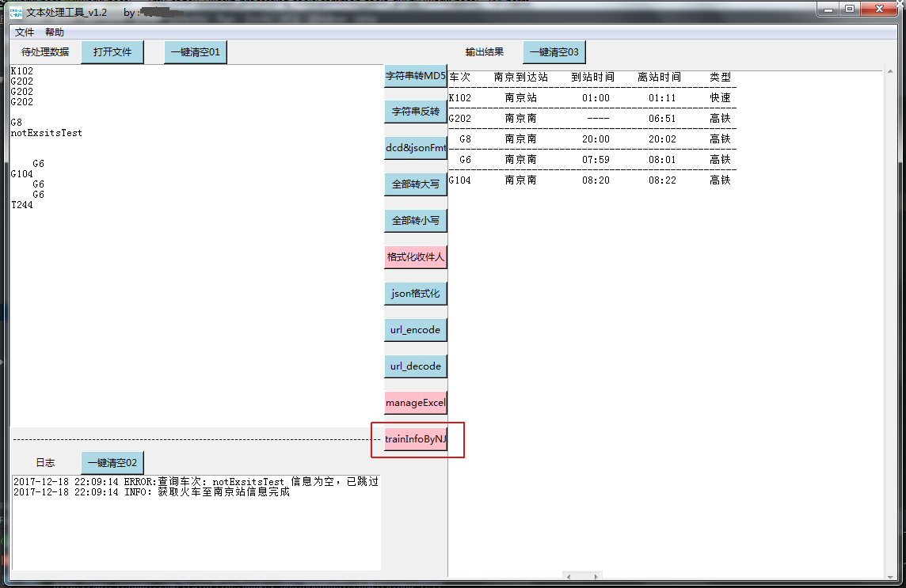The height and width of the screenshot is (588, 906).
Task: Click 快速 type in K102 row
Action: click(x=721, y=97)
